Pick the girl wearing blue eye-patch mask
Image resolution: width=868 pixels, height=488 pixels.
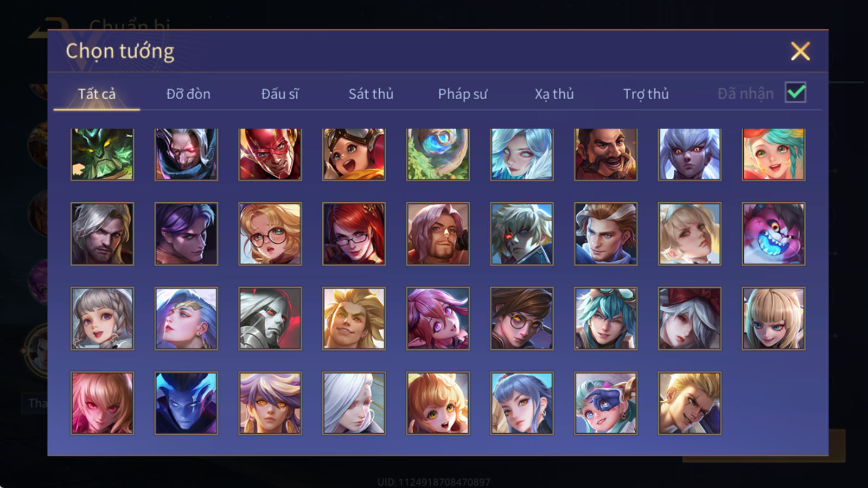pos(605,403)
